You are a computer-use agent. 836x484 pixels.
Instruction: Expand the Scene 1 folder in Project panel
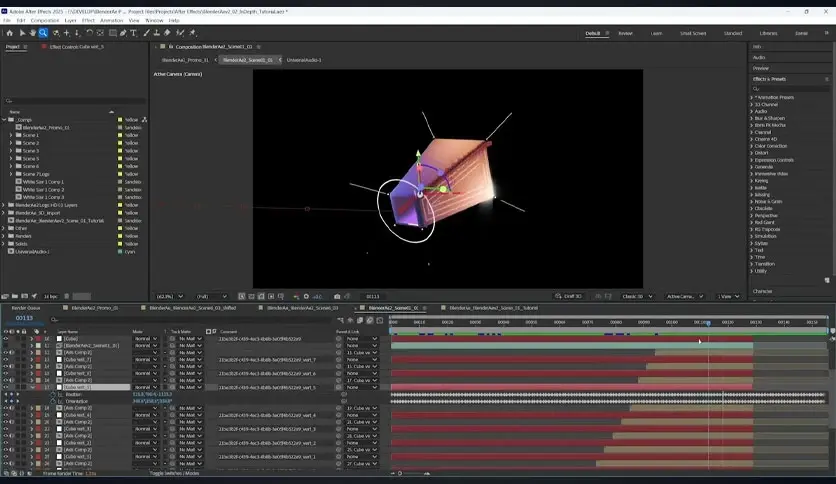point(11,135)
